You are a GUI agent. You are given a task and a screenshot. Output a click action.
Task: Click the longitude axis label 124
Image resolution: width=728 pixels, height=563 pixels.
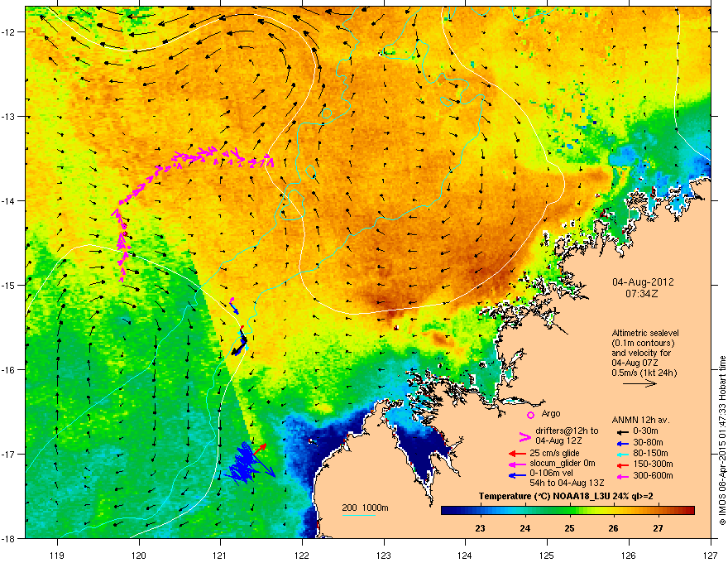tap(465, 555)
